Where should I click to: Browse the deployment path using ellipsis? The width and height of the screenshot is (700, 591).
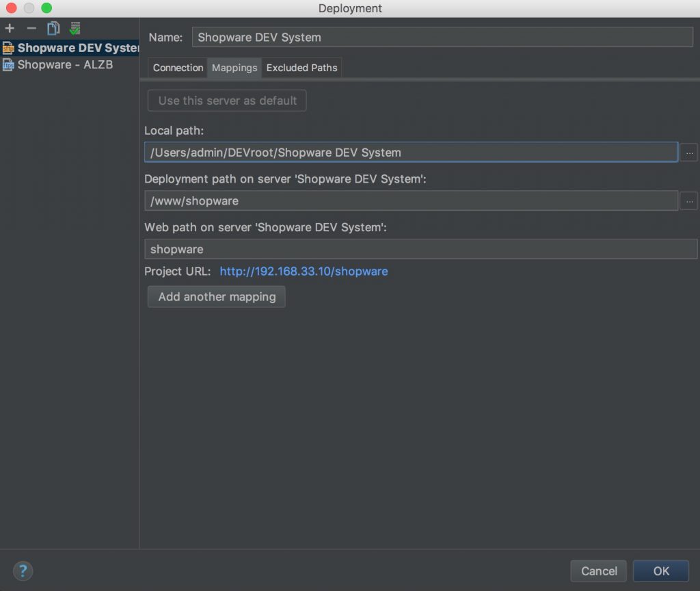pyautogui.click(x=689, y=200)
